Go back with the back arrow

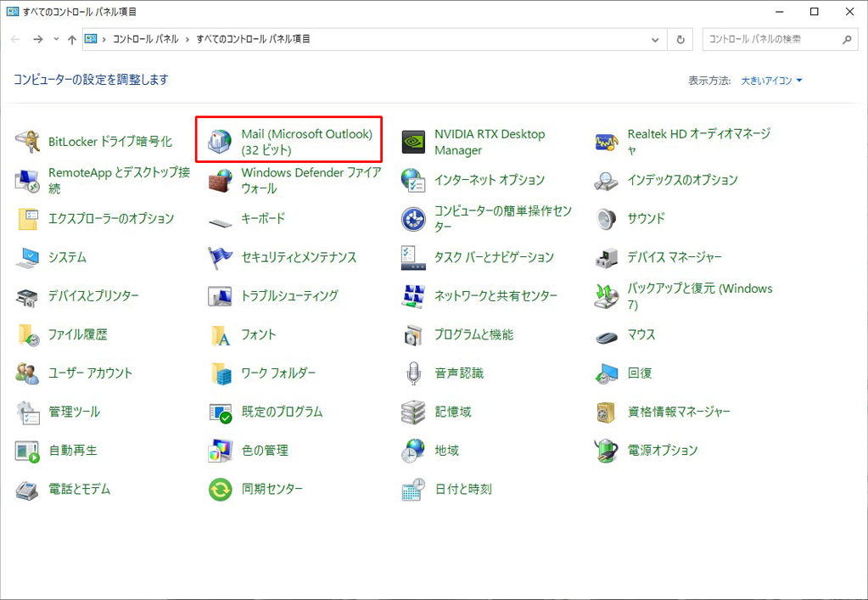[x=15, y=39]
